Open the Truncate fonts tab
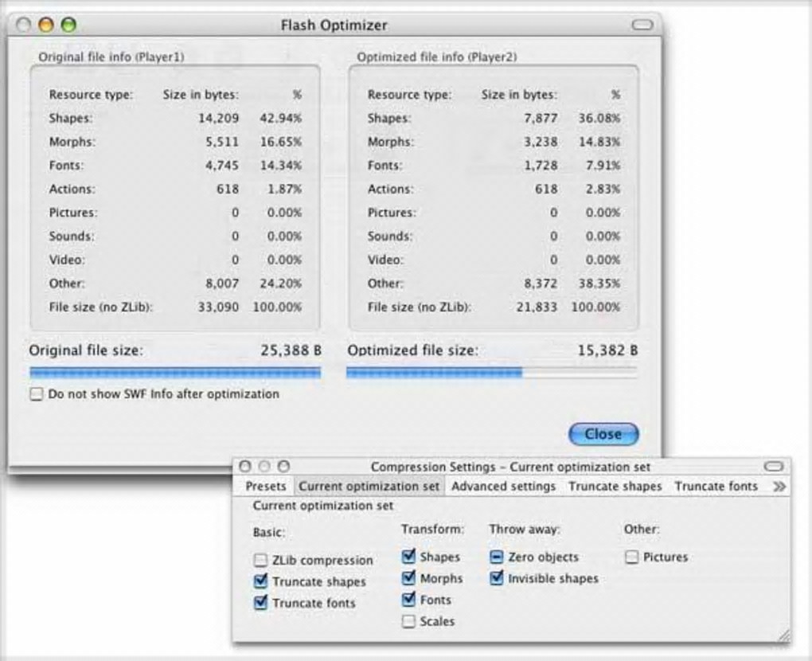812x661 pixels. (x=716, y=487)
